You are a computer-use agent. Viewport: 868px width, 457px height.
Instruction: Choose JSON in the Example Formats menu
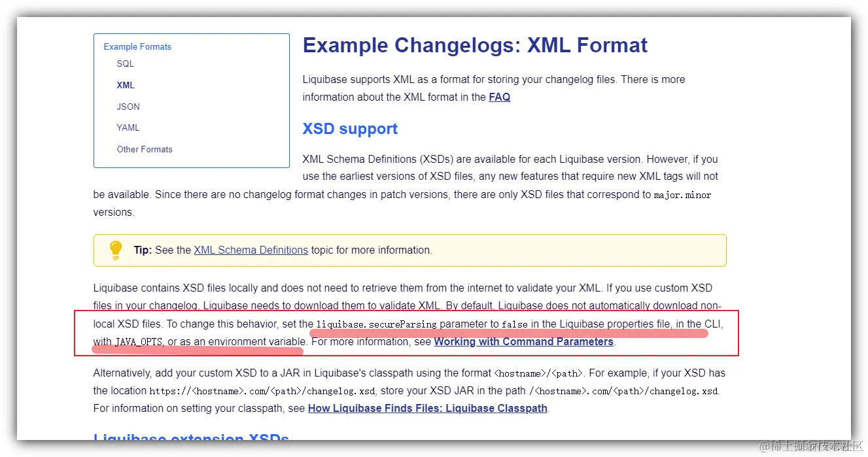[x=128, y=107]
